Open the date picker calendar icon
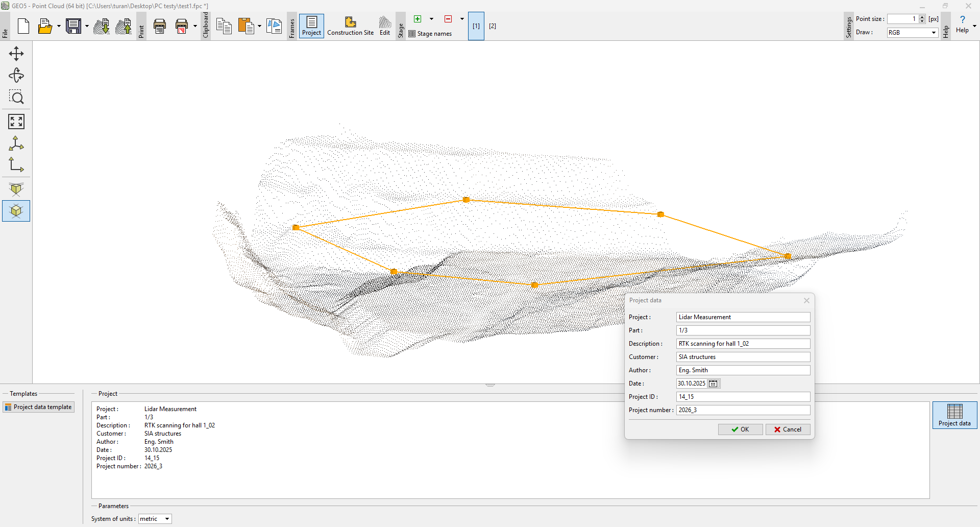Viewport: 980px width, 527px height. 713,384
